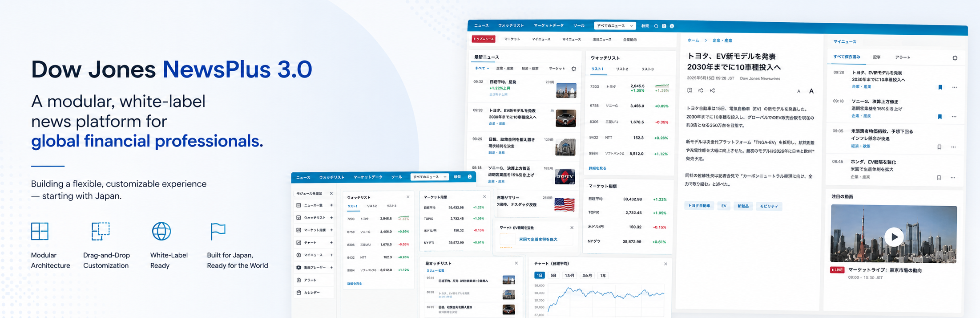
Task: Open the user profile icon in large window header
Action: 672,26
